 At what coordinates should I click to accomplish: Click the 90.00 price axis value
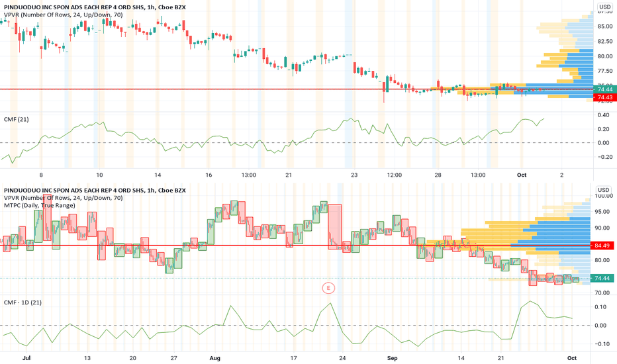coord(602,228)
